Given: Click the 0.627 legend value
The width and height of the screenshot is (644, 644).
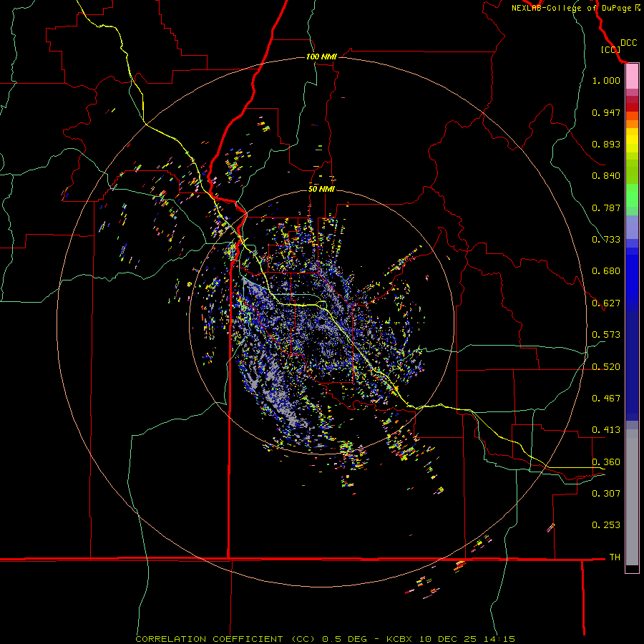Looking at the screenshot, I should pyautogui.click(x=606, y=303).
